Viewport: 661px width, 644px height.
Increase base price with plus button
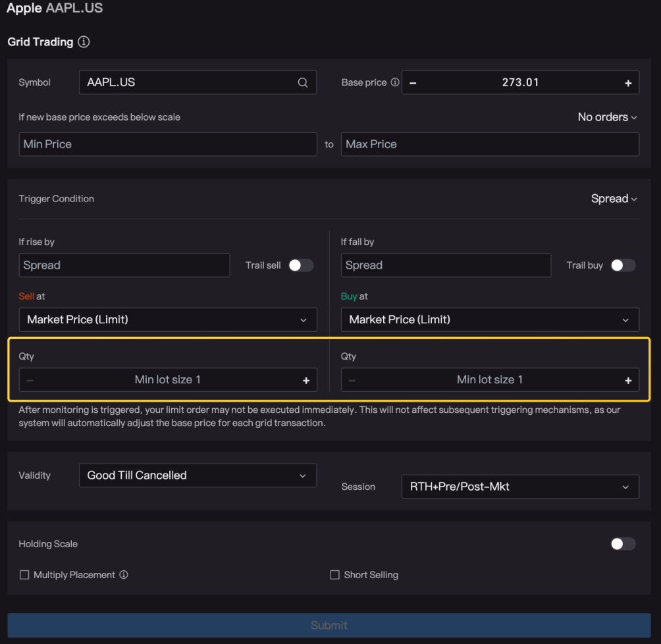[627, 83]
